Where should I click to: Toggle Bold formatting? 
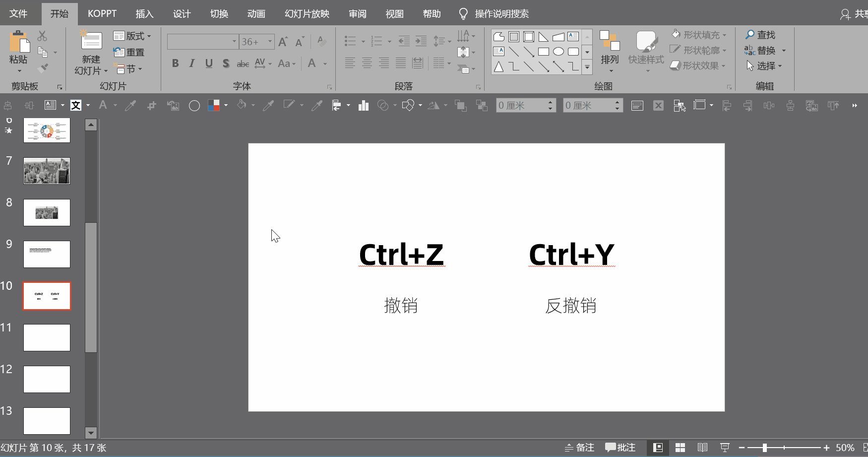(x=175, y=64)
